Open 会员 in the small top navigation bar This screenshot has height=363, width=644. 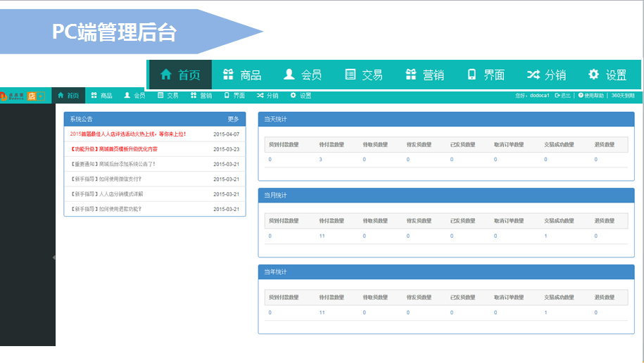click(134, 95)
